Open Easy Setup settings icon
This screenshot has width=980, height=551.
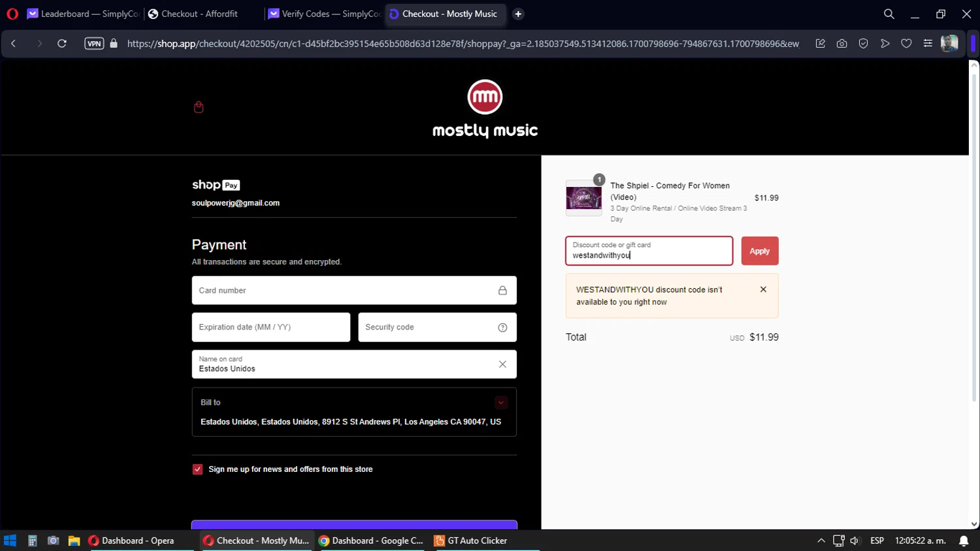(x=928, y=44)
